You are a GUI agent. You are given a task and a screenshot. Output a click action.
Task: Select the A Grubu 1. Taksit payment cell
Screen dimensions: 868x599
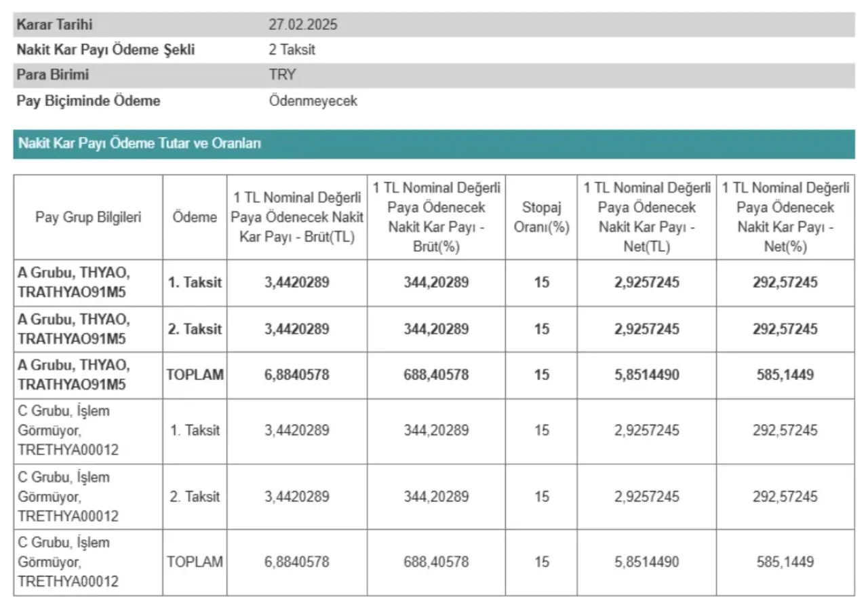point(195,282)
